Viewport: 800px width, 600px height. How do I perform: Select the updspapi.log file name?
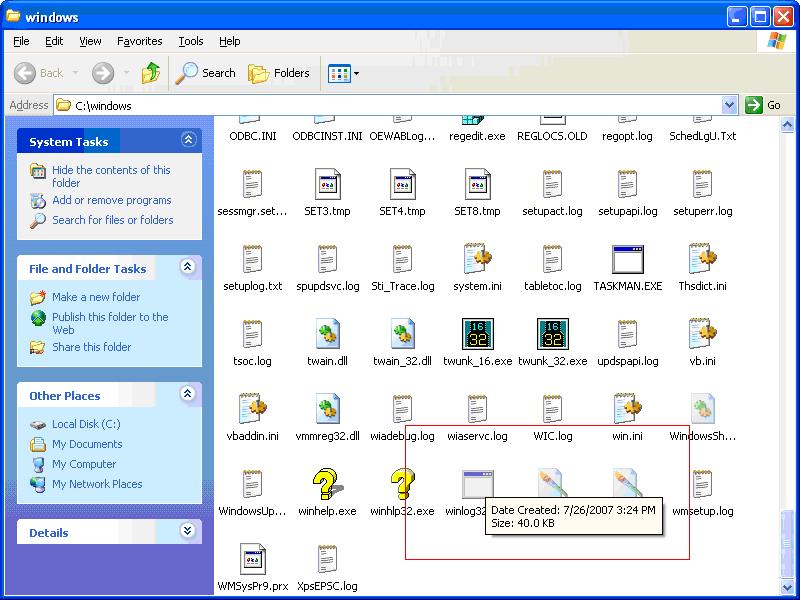click(628, 361)
